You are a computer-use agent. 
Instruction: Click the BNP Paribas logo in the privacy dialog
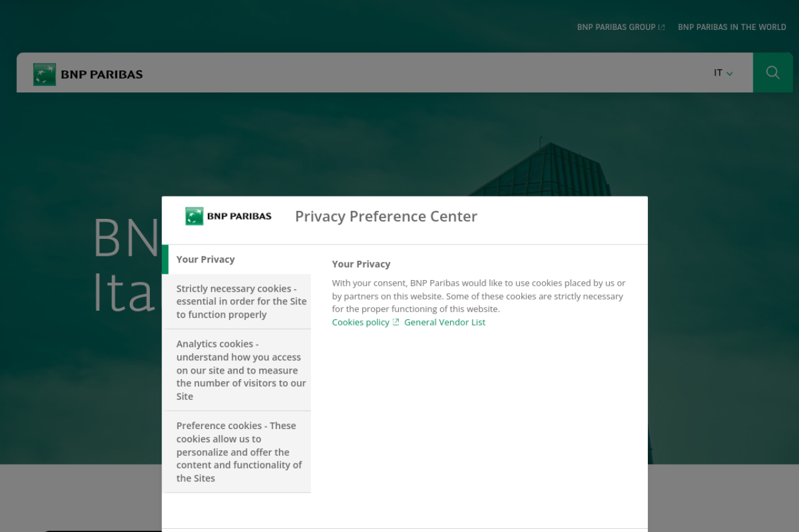point(228,216)
